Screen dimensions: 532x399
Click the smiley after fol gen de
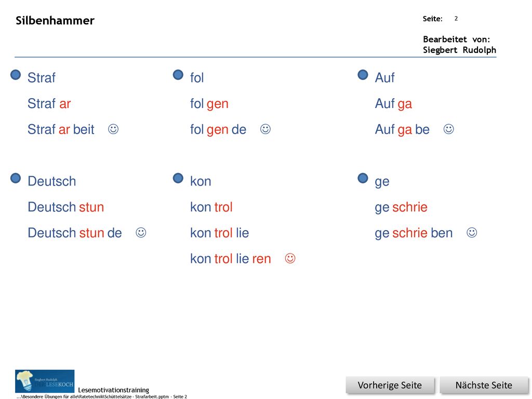point(265,129)
